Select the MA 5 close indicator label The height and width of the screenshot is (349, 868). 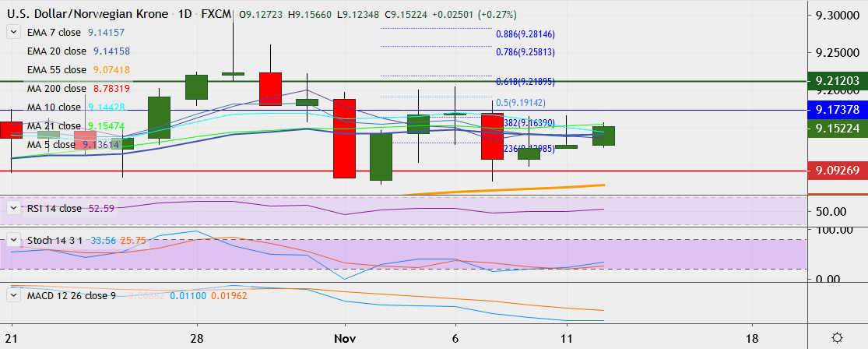click(x=51, y=145)
